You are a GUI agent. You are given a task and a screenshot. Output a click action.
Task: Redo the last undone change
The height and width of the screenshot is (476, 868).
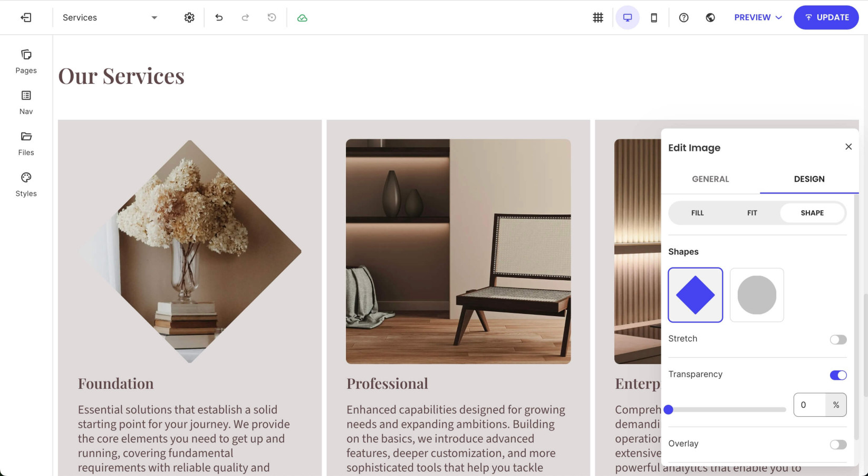(x=245, y=17)
